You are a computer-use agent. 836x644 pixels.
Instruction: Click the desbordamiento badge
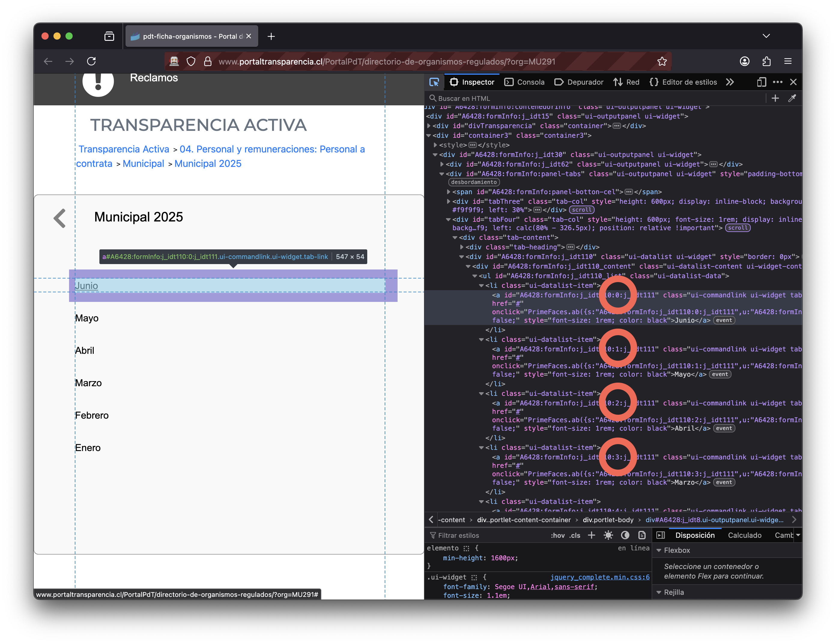click(x=474, y=182)
